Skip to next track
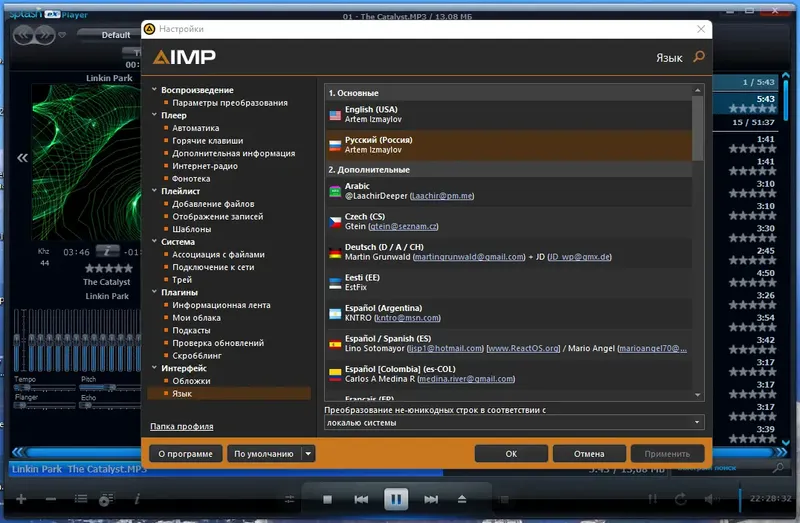 (431, 500)
